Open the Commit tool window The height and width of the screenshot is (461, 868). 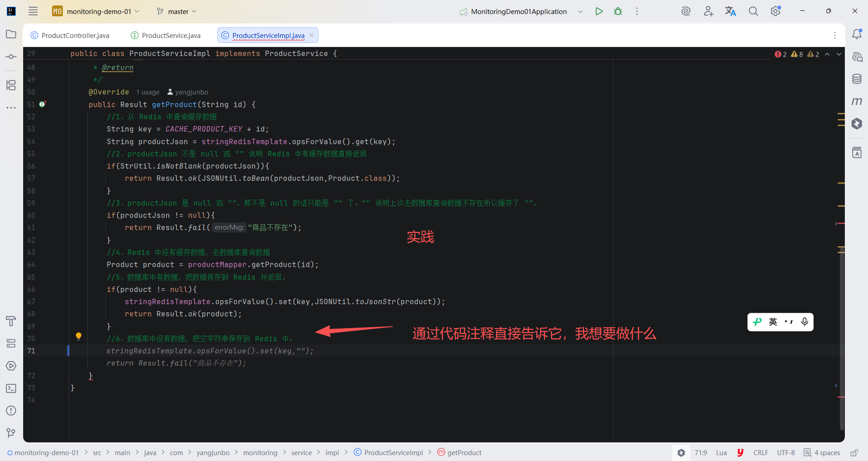tap(11, 57)
